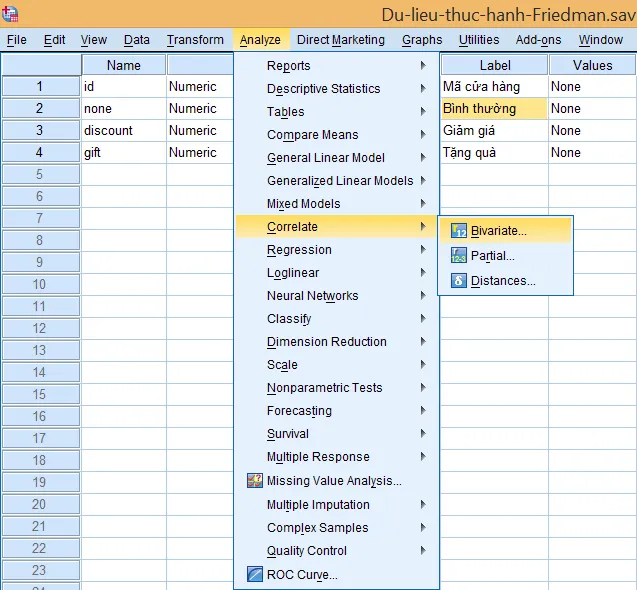This screenshot has width=637, height=590.
Task: Click the variable name 'id'
Action: click(89, 86)
